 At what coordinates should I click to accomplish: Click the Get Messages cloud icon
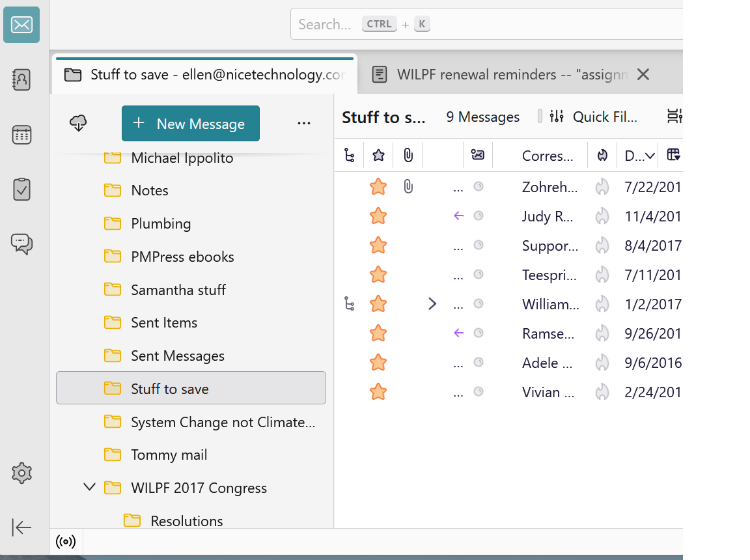tap(79, 123)
